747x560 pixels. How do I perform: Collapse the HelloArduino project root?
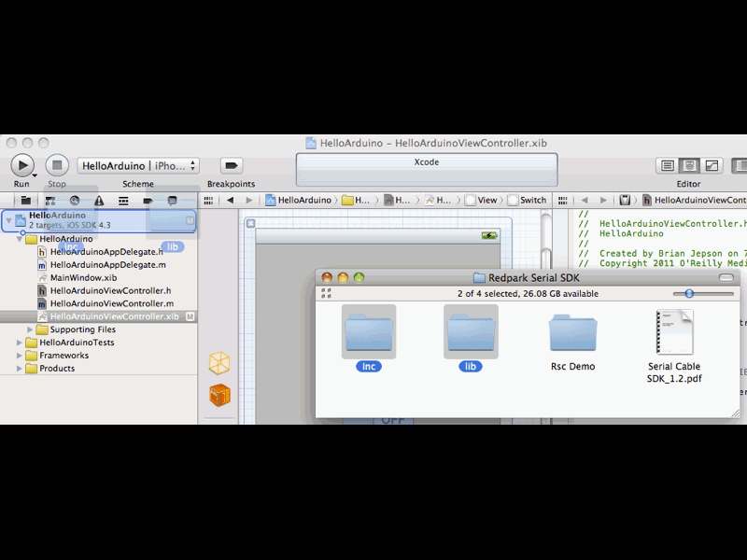pos(8,220)
